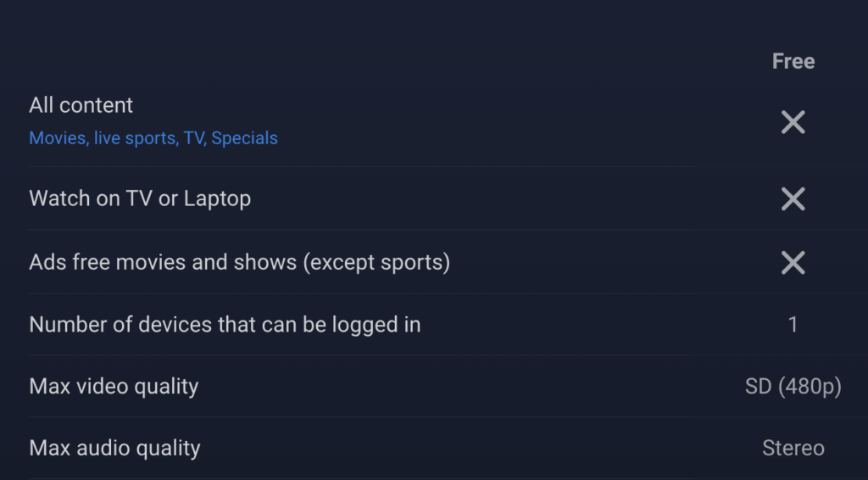Screen dimensions: 868x480
Task: Click the Stereo audio value
Action: pos(793,448)
